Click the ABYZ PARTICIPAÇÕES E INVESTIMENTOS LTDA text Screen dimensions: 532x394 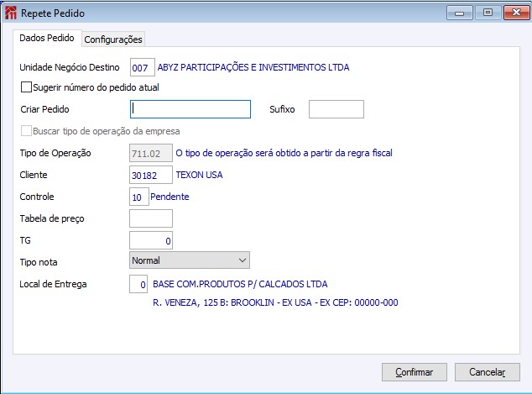(x=253, y=67)
